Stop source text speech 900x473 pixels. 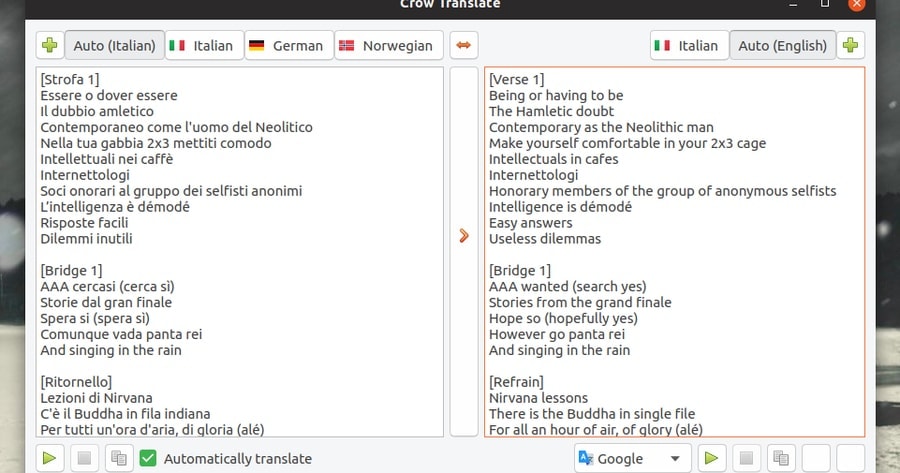84,458
